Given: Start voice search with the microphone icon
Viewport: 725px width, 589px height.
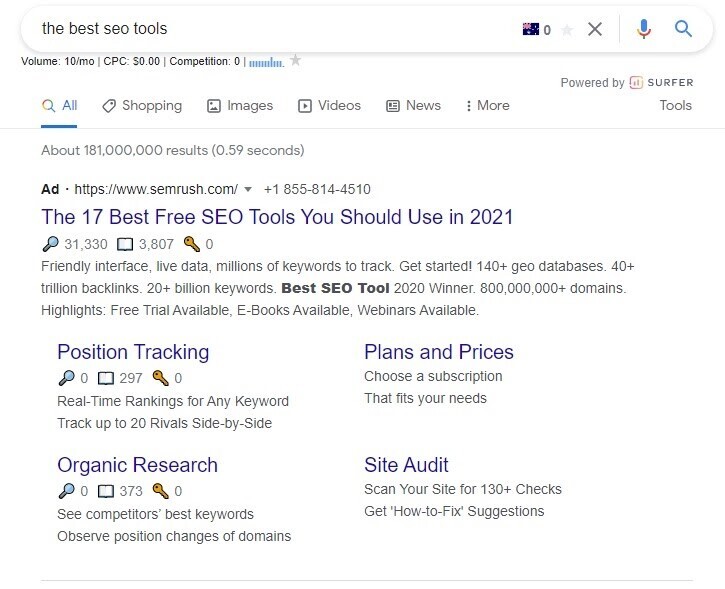Looking at the screenshot, I should coord(644,29).
